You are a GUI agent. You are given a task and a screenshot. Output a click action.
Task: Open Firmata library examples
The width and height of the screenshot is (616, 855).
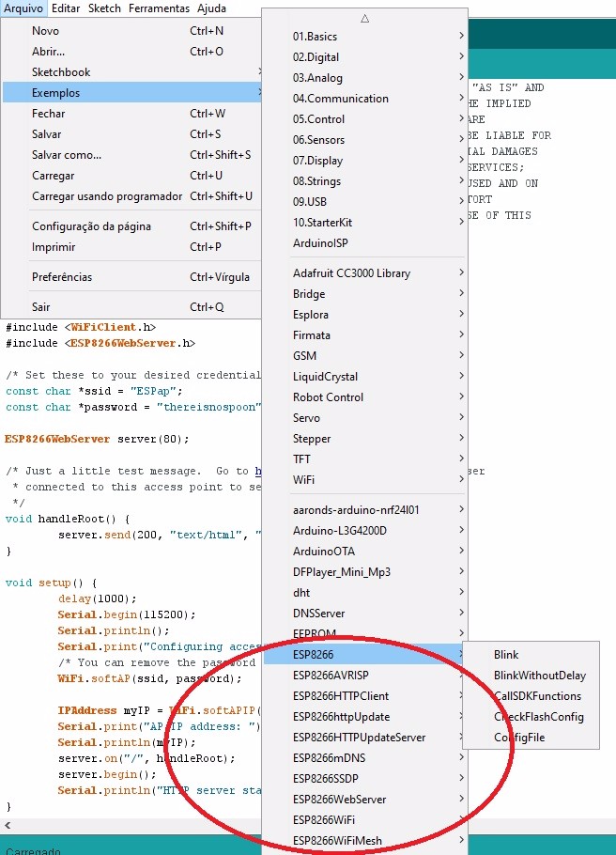coord(364,335)
